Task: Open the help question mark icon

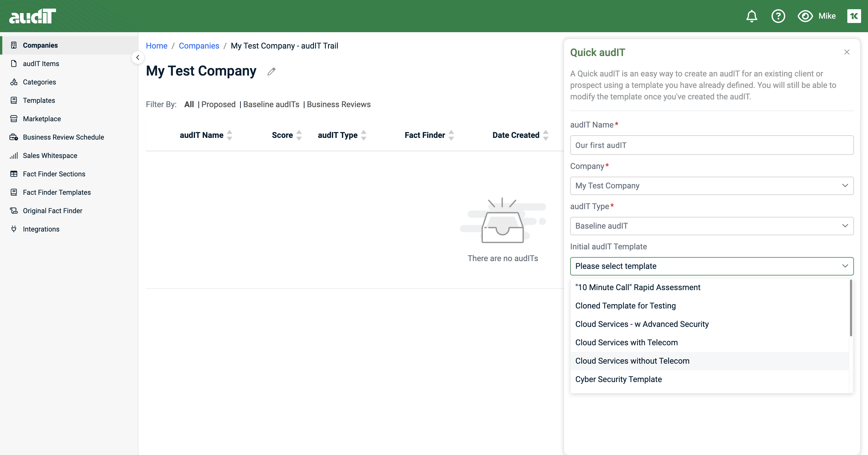Action: click(x=778, y=16)
